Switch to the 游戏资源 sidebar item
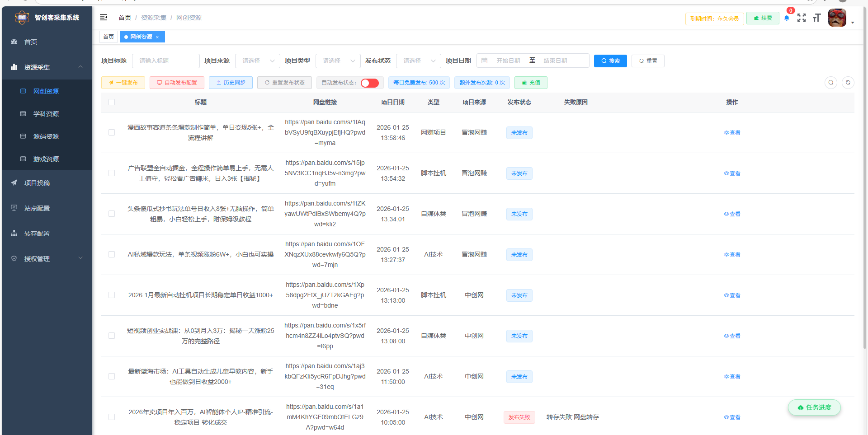 click(x=47, y=159)
